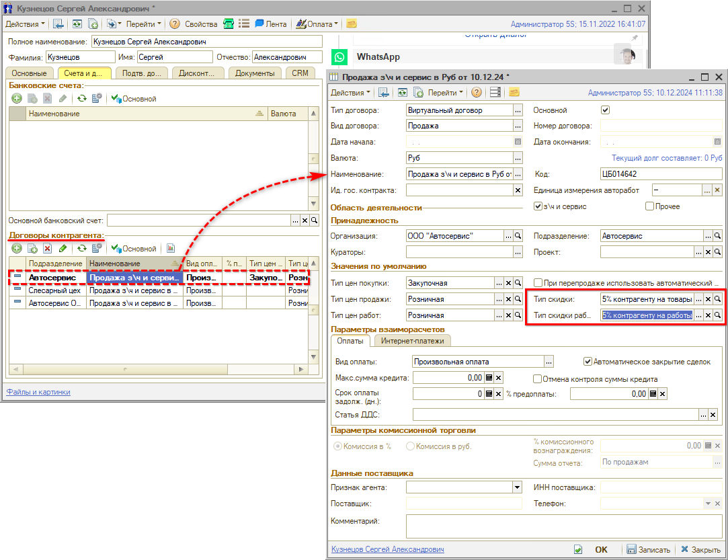
Task: Toggle the Основной checkbox in contract
Action: 605,110
